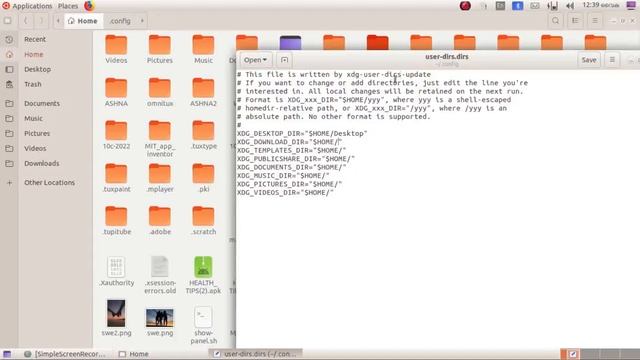Switch to Home window in taskbar
Viewport: 640px width, 360px height.
[x=134, y=354]
